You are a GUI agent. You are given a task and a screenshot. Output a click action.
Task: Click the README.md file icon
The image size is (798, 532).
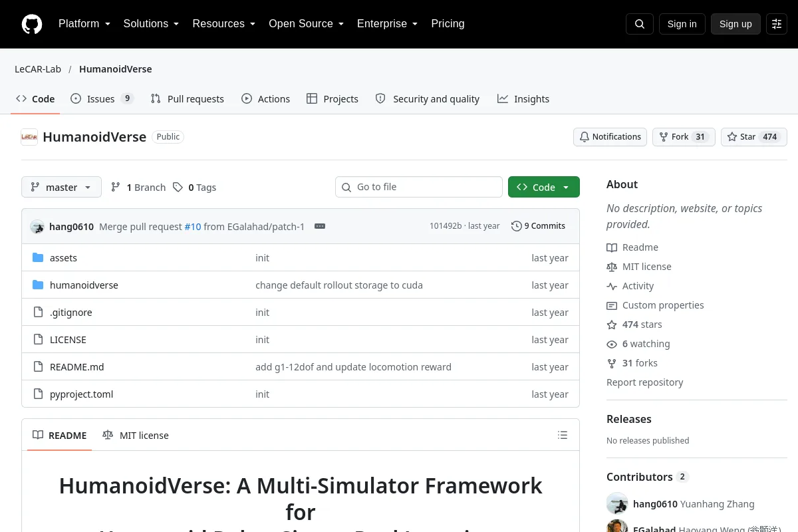(38, 367)
